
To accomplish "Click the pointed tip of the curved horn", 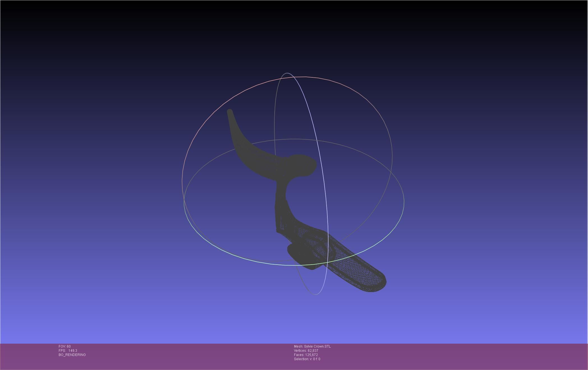I will [230, 111].
